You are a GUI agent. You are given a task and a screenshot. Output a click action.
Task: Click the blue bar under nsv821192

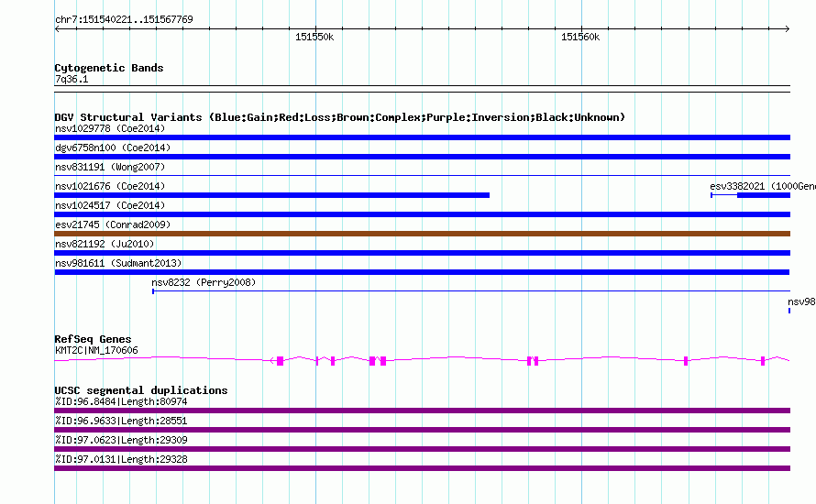click(422, 253)
